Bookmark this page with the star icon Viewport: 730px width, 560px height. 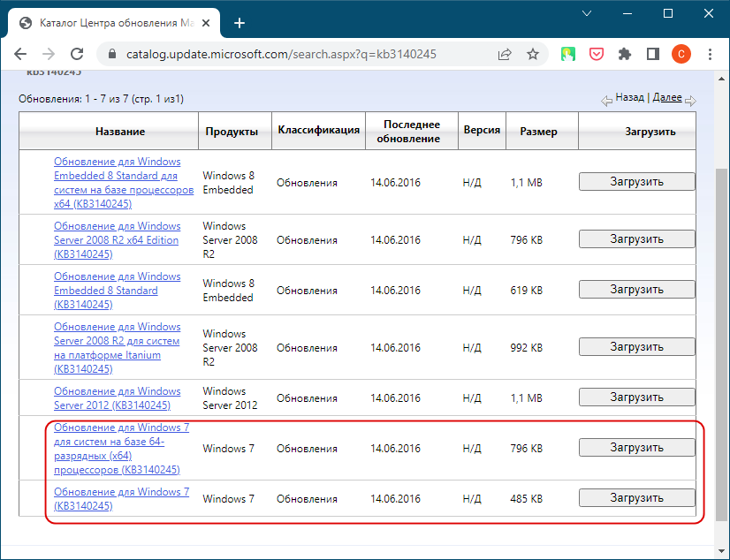pos(533,55)
